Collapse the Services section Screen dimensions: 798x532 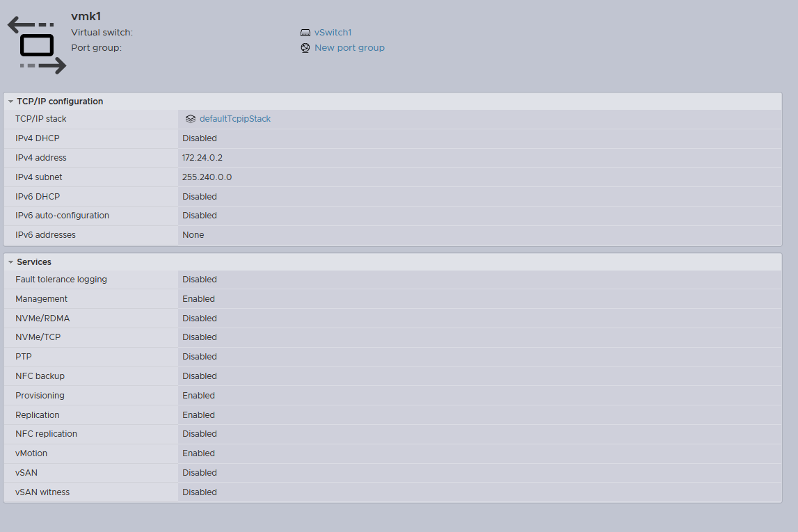click(10, 262)
